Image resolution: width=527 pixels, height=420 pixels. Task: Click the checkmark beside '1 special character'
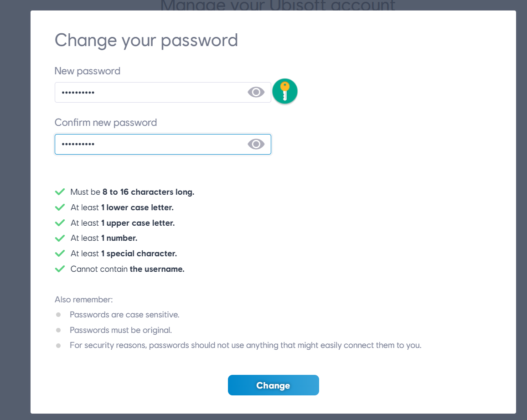click(x=60, y=253)
